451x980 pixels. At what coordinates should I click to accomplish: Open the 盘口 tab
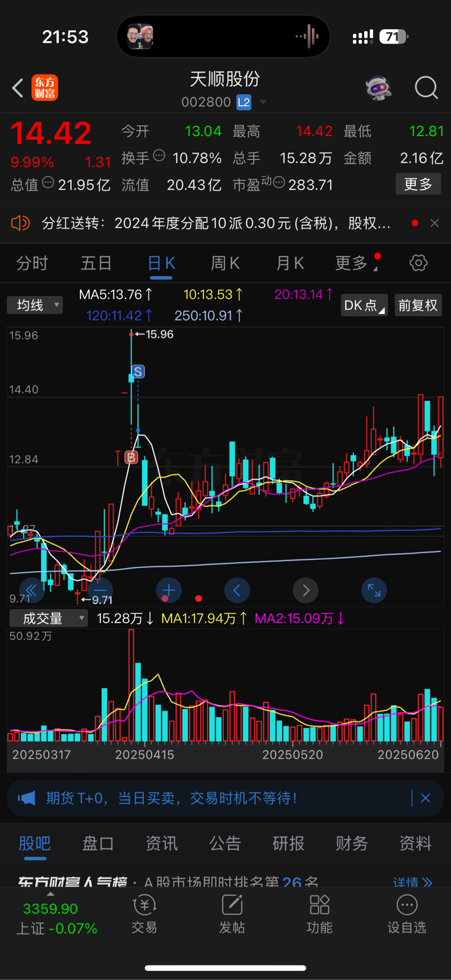coord(98,843)
